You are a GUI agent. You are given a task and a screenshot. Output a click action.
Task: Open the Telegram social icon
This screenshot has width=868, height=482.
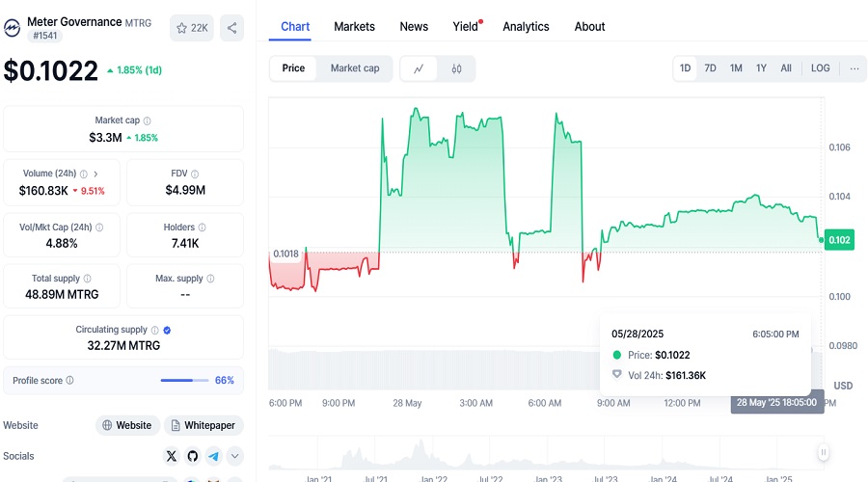(x=214, y=456)
